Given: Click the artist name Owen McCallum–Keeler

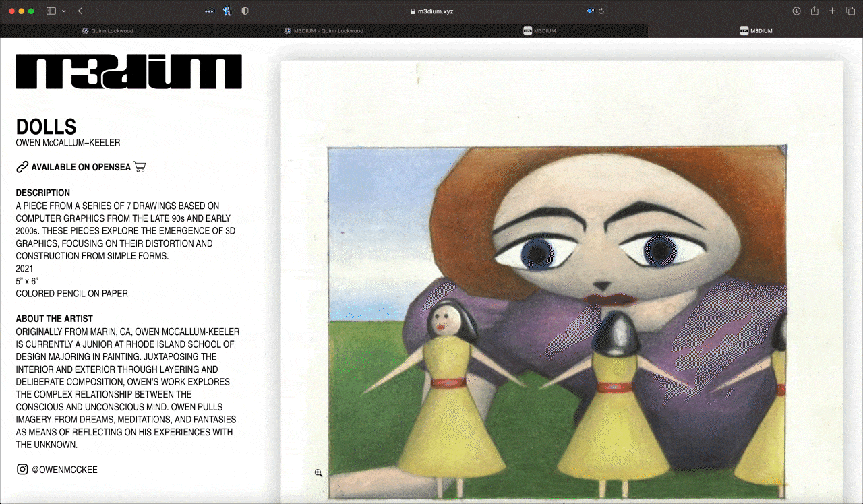Looking at the screenshot, I should [68, 143].
